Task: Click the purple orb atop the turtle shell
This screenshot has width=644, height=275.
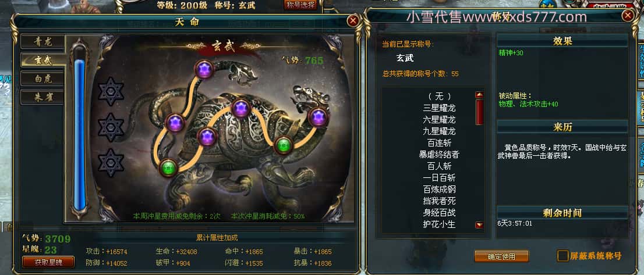Action: [241, 109]
